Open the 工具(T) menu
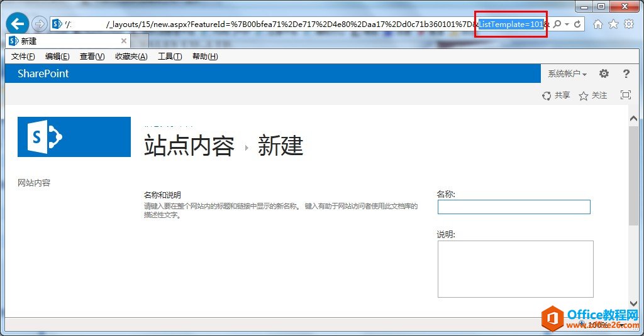 pos(170,57)
